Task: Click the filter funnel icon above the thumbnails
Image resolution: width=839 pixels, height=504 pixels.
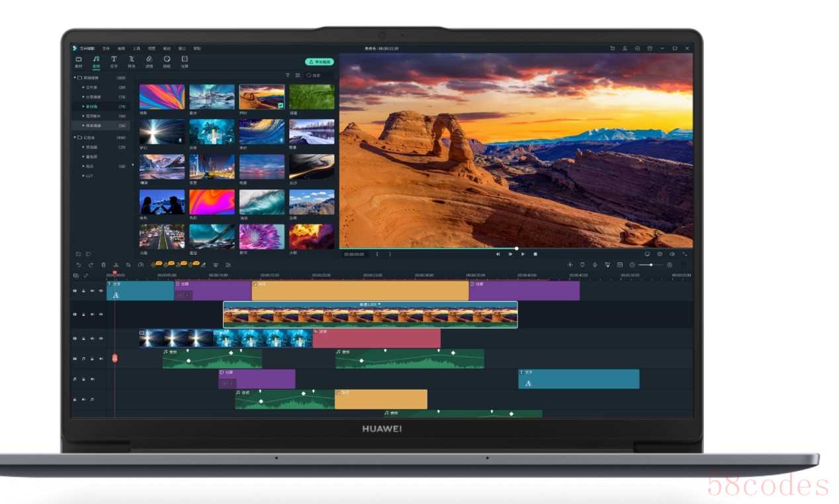Action: coord(287,75)
